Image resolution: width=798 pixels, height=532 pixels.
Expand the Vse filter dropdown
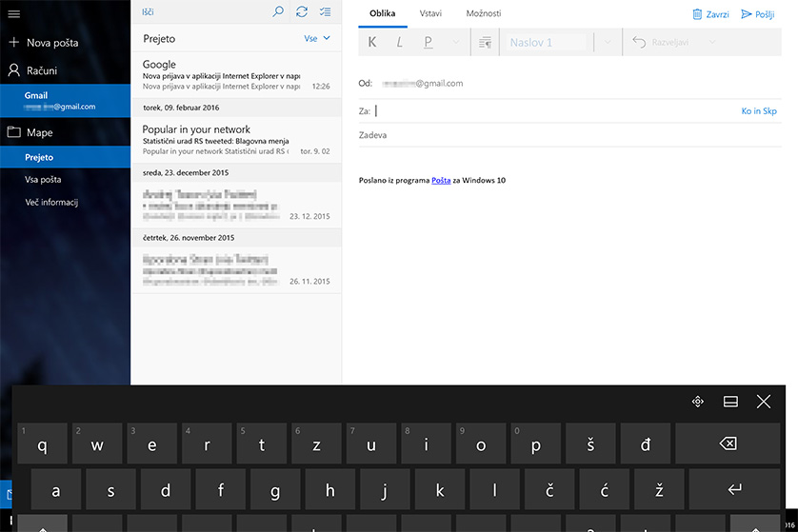coord(317,38)
